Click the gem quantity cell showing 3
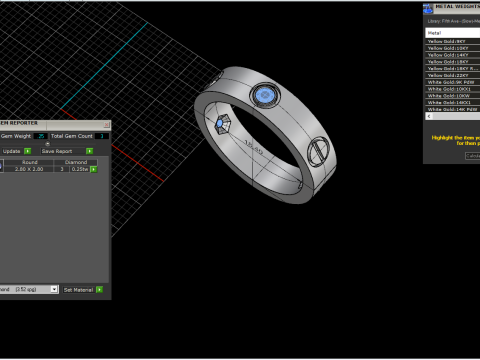The image size is (480, 360). point(62,169)
